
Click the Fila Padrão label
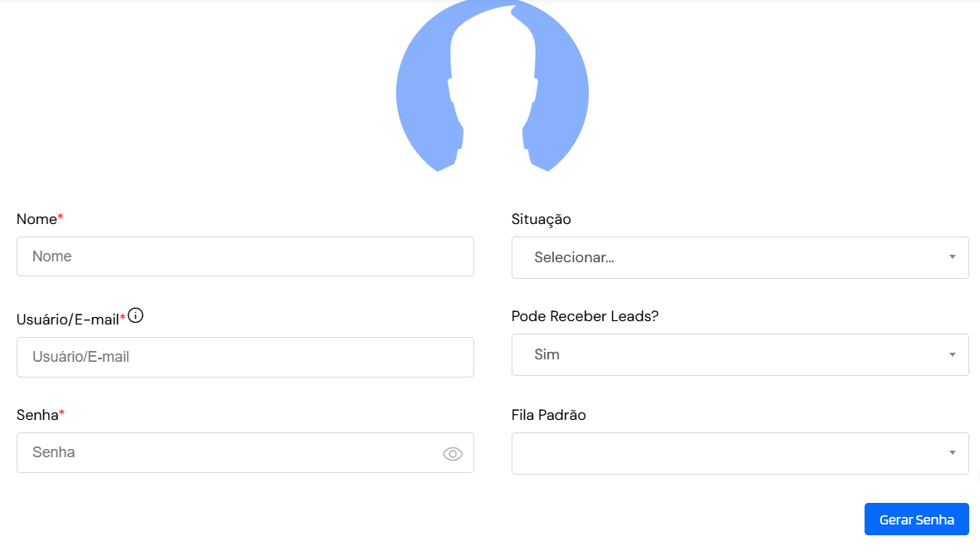point(549,415)
